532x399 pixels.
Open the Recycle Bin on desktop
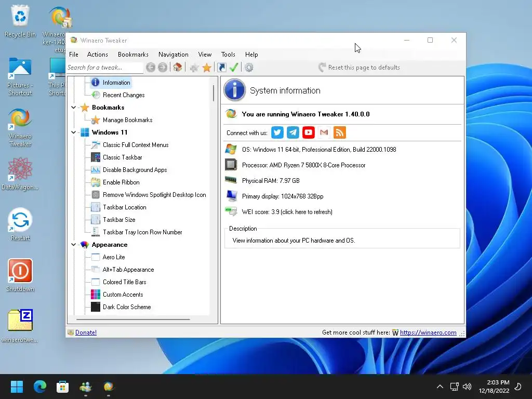pyautogui.click(x=20, y=21)
